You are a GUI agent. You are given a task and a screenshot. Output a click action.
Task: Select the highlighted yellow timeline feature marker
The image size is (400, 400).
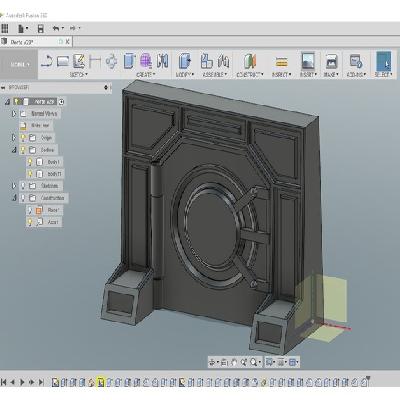tap(100, 382)
